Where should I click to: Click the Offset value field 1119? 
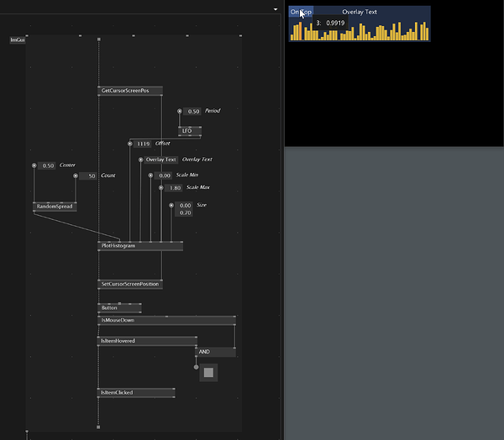[x=143, y=144]
